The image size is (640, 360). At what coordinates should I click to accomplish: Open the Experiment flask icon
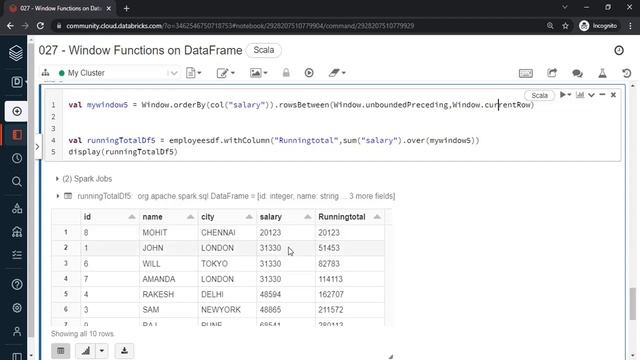tap(602, 73)
